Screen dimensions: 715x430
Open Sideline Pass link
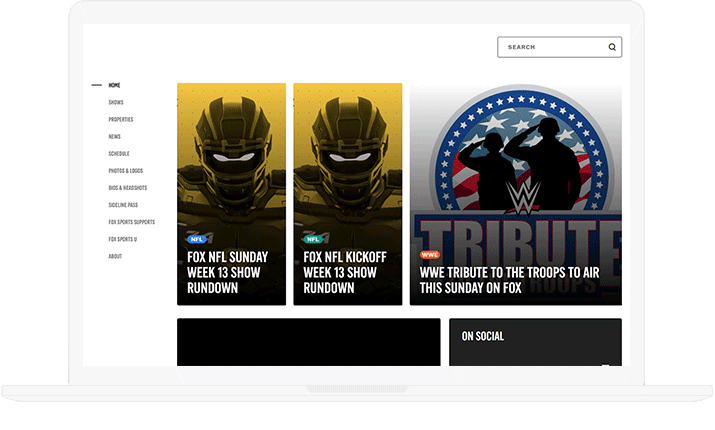pos(123,205)
